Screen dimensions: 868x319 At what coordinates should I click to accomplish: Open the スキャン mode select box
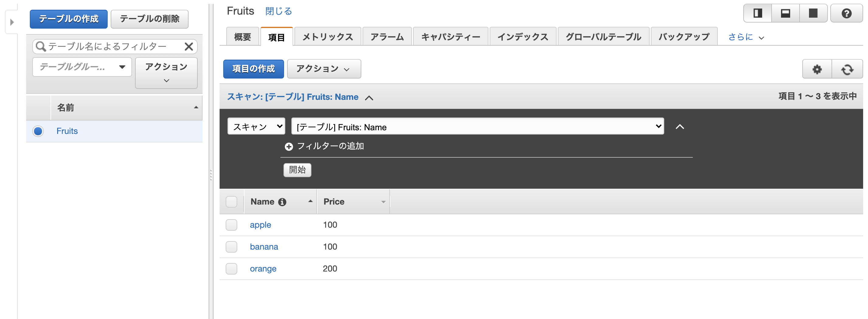[256, 126]
